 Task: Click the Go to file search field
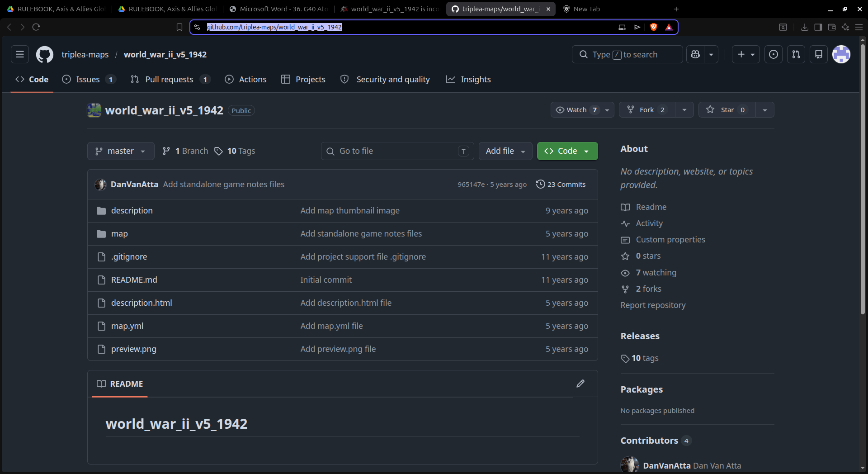click(397, 151)
